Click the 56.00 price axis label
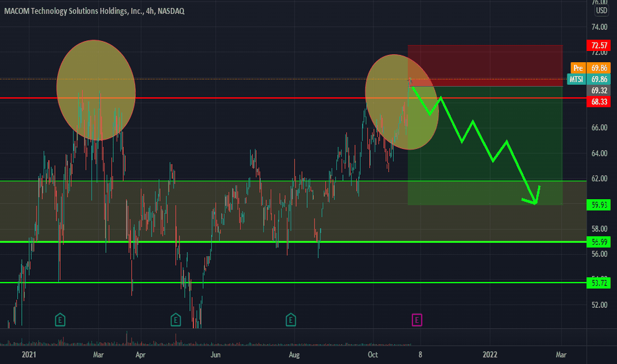 point(599,254)
